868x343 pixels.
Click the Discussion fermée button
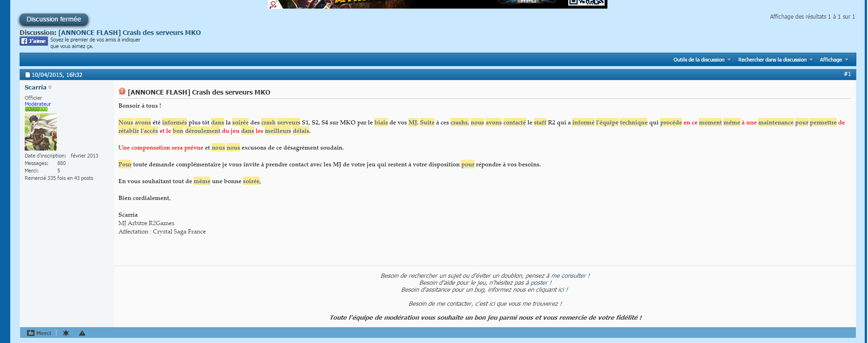[x=54, y=20]
